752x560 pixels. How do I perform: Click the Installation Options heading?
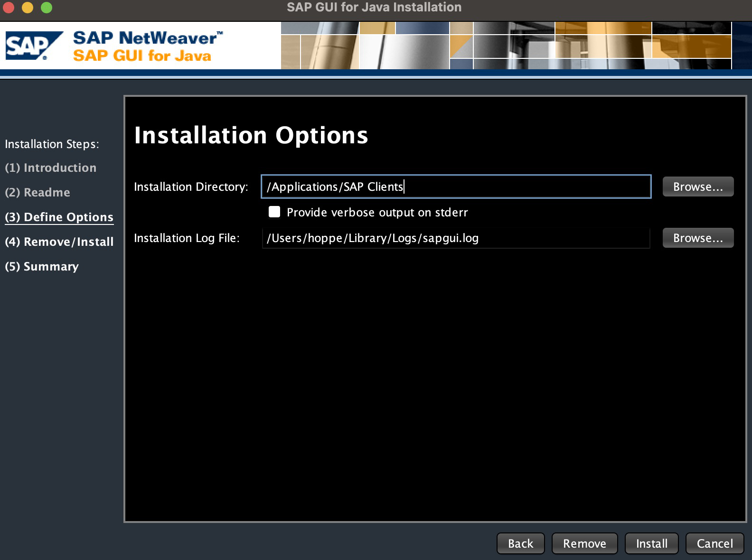coord(251,135)
